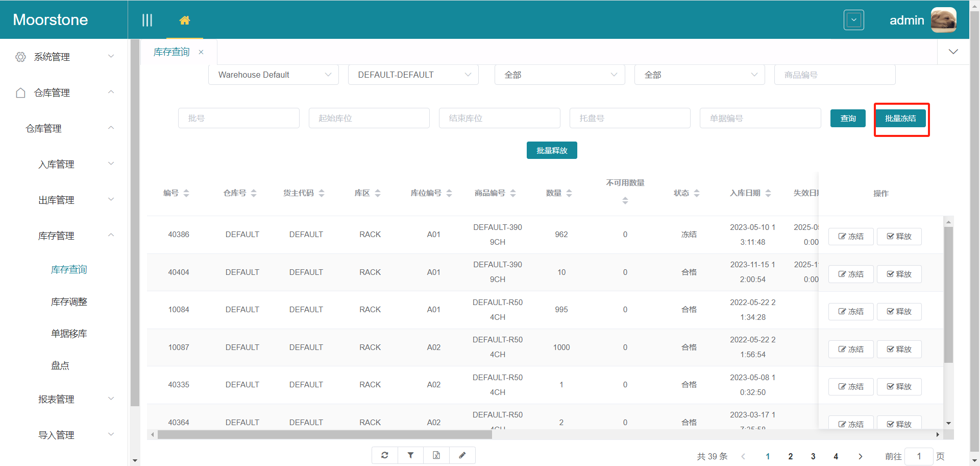This screenshot has height=466, width=980.
Task: Open column settings with the pencil icon
Action: (462, 455)
